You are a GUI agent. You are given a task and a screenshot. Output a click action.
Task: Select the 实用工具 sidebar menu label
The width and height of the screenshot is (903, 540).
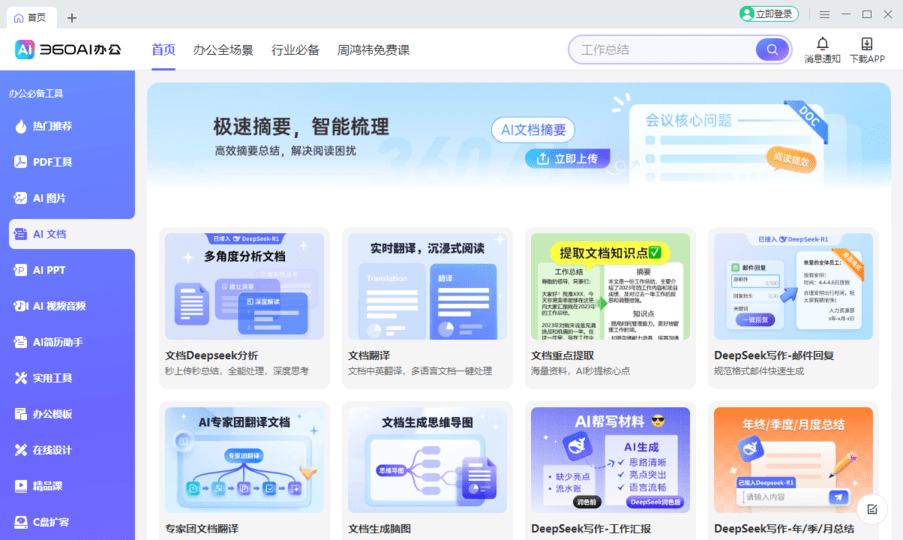click(52, 378)
